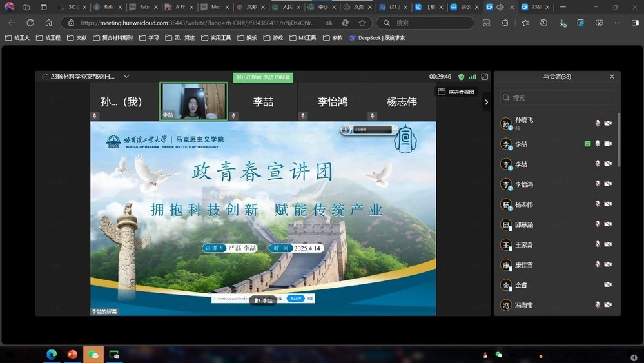Open a new browser tab
Image resolution: width=644 pixels, height=363 pixels.
[x=563, y=7]
